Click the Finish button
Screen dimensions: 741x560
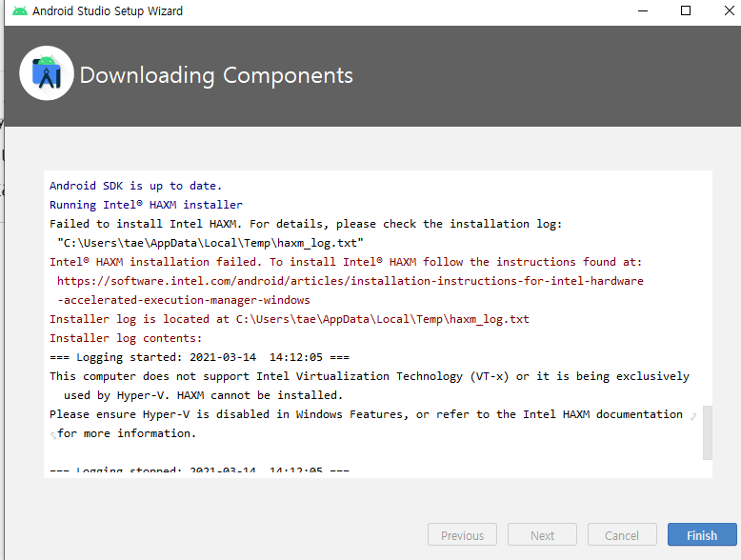702,534
